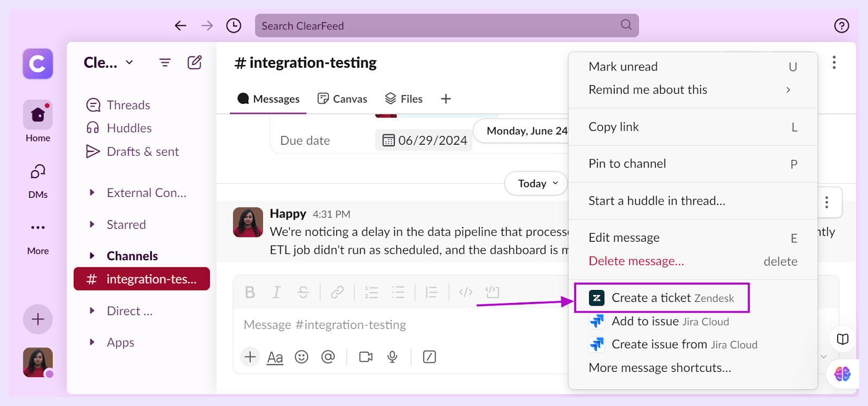This screenshot has width=868, height=406.
Task: Go forward with the right arrow
Action: point(207,25)
